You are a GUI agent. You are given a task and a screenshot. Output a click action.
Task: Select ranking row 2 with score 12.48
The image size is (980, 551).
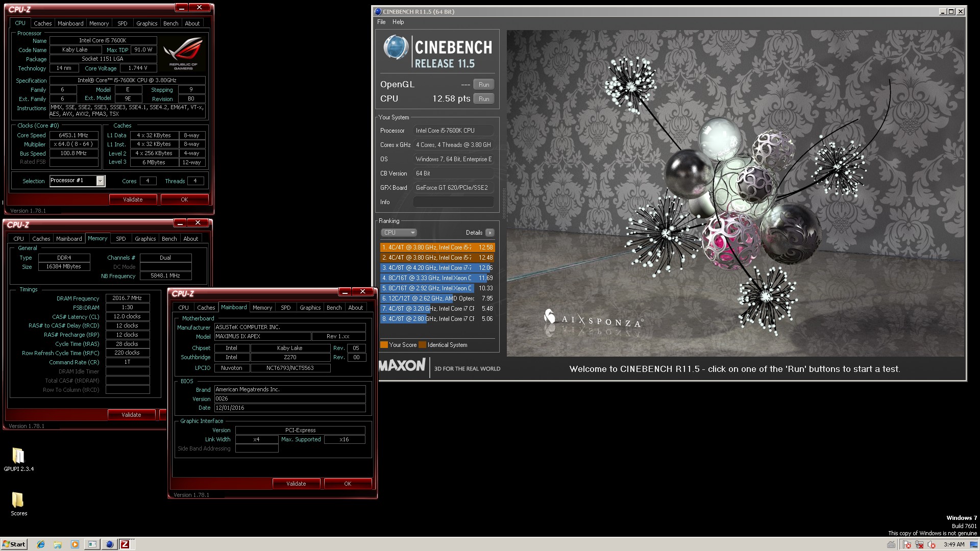(437, 258)
